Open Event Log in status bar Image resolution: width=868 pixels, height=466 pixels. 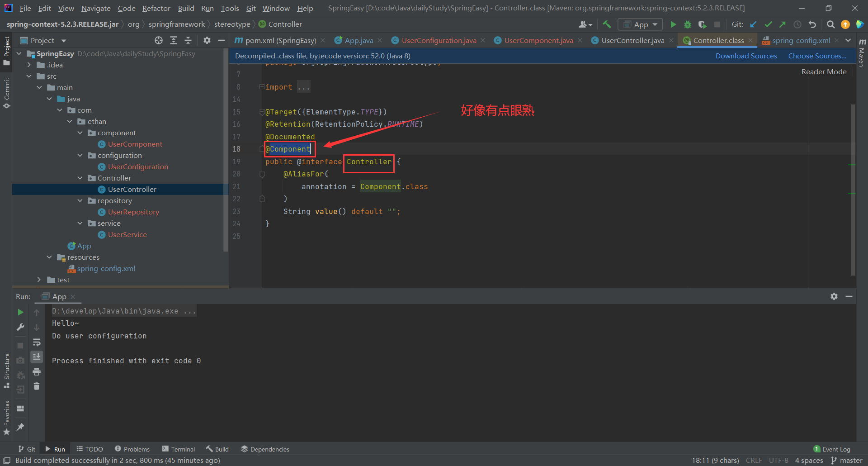pyautogui.click(x=832, y=449)
